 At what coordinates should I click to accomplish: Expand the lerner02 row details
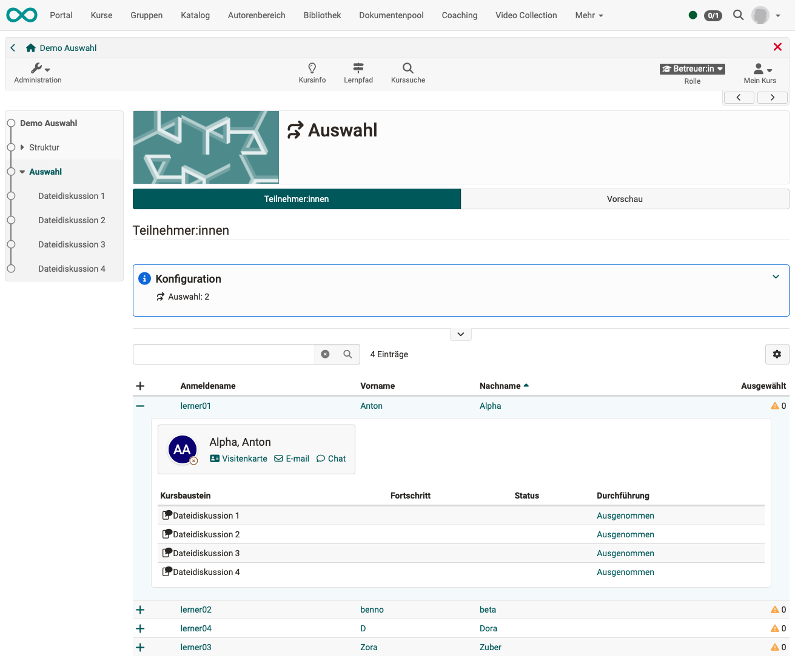140,610
